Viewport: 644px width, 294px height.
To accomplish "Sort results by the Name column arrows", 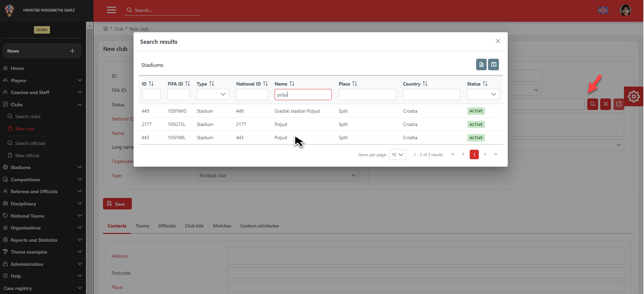I will 292,84.
